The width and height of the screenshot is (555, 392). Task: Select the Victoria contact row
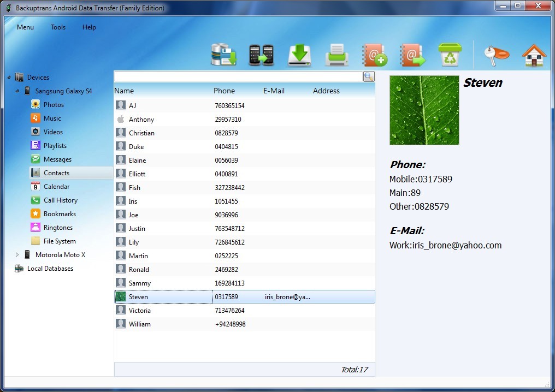245,311
